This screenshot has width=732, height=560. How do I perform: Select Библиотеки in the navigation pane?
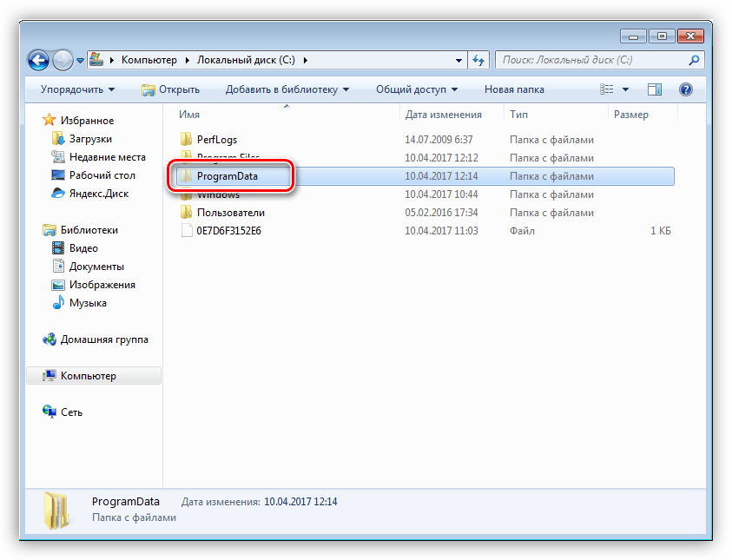coord(89,229)
